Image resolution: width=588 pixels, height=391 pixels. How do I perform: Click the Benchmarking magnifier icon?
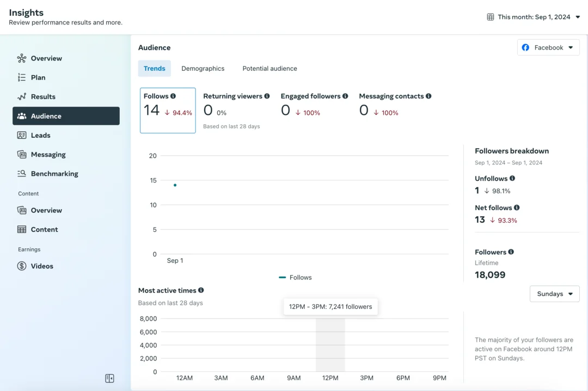point(22,173)
